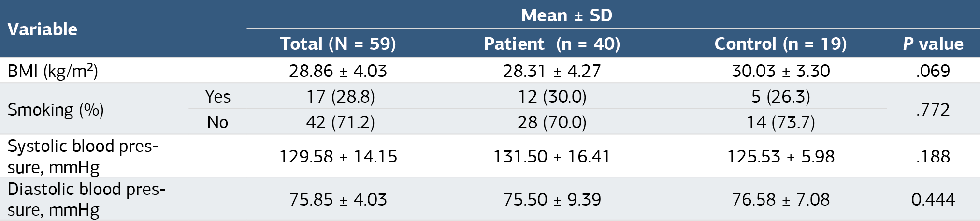This screenshot has width=980, height=221.
Task: Select the Mean ± SD header
Action: click(566, 15)
